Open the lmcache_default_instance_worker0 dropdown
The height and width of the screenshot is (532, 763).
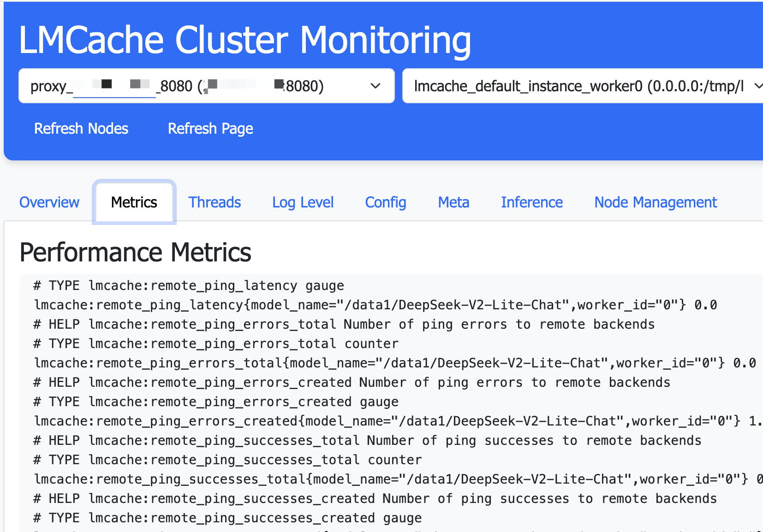pyautogui.click(x=583, y=86)
